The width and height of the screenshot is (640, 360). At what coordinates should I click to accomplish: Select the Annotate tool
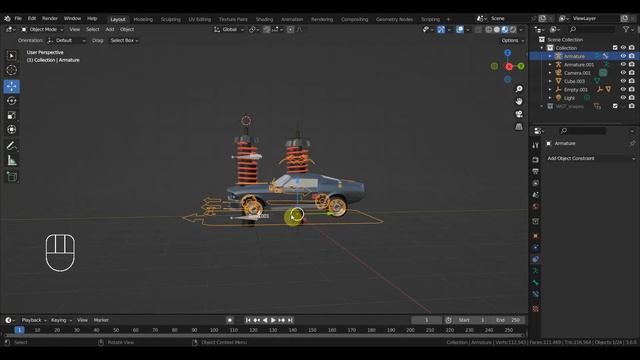[11, 146]
